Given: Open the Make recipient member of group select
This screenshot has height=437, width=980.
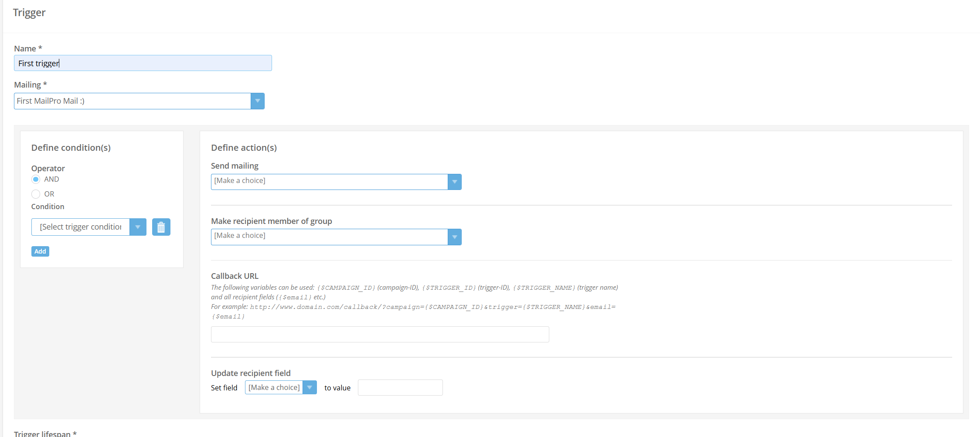Looking at the screenshot, I should pos(329,237).
